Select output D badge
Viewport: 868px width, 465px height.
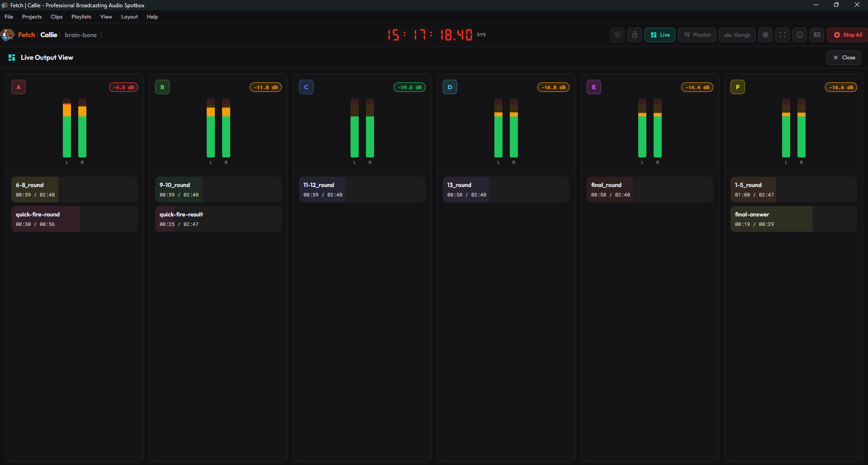450,87
